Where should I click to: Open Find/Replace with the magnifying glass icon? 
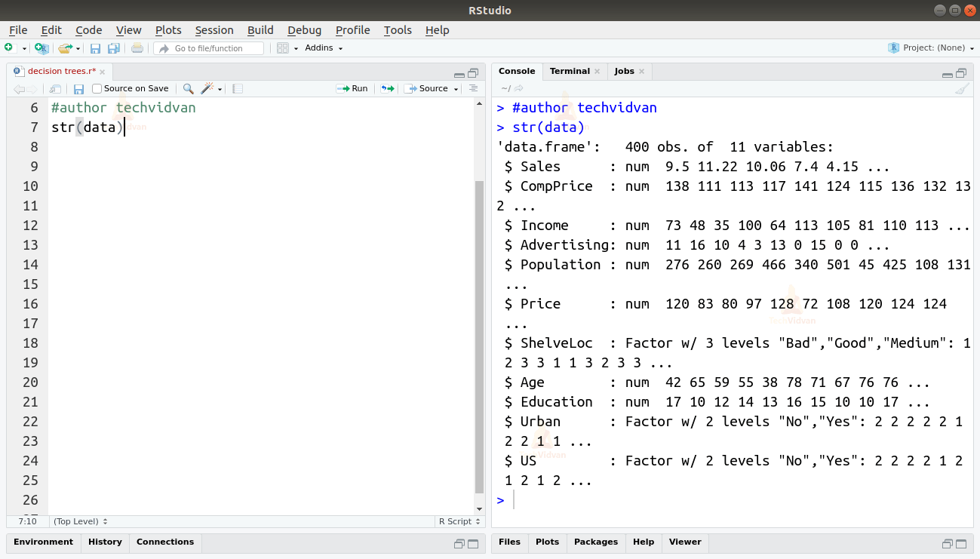(x=188, y=88)
